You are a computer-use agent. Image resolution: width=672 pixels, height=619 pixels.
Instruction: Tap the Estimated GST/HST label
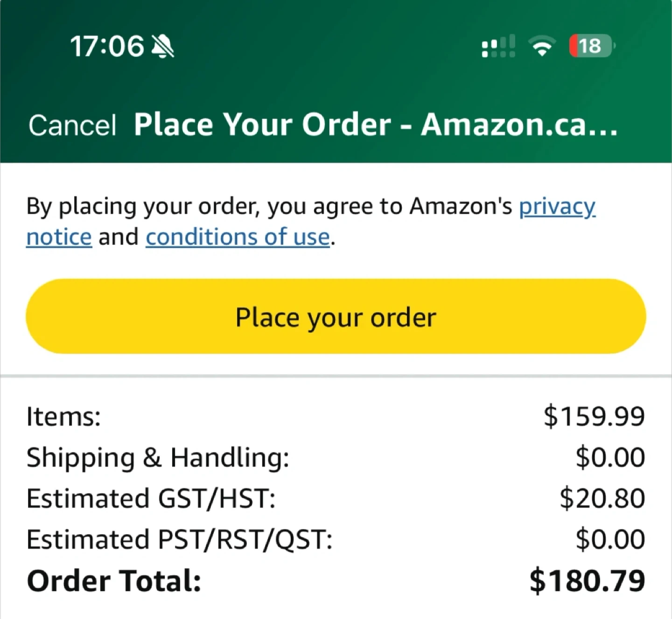[151, 498]
